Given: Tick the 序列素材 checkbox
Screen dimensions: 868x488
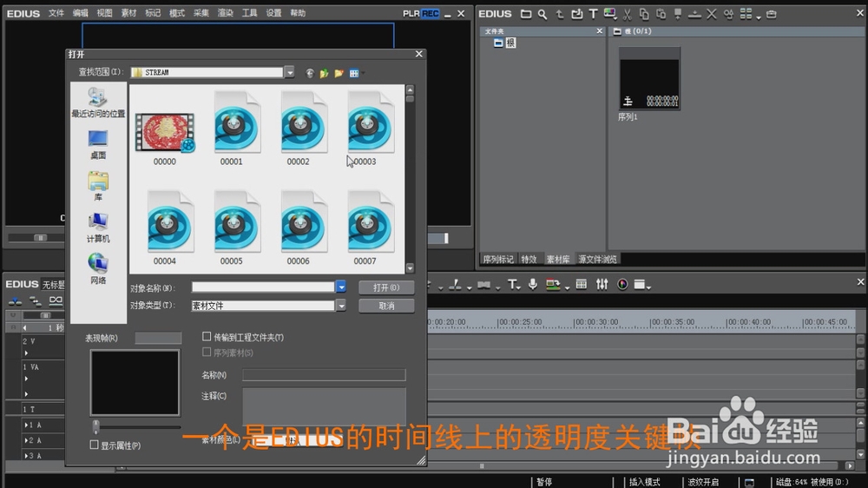Looking at the screenshot, I should 207,352.
